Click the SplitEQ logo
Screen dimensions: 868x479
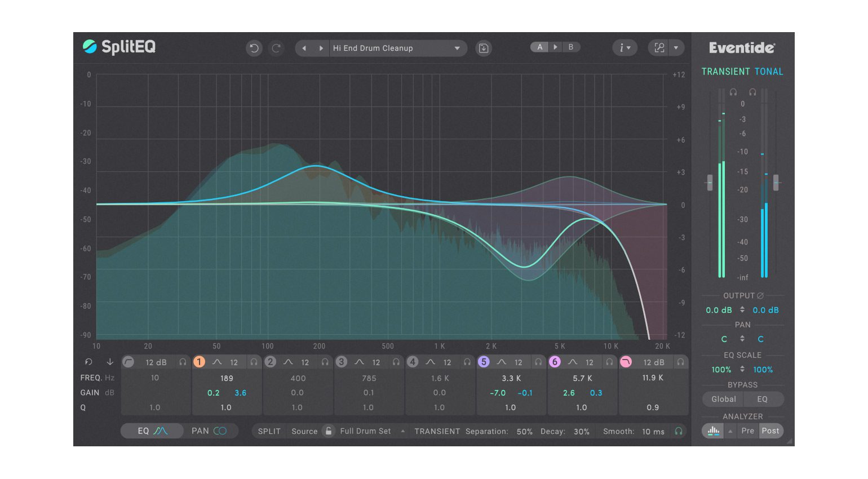119,47
